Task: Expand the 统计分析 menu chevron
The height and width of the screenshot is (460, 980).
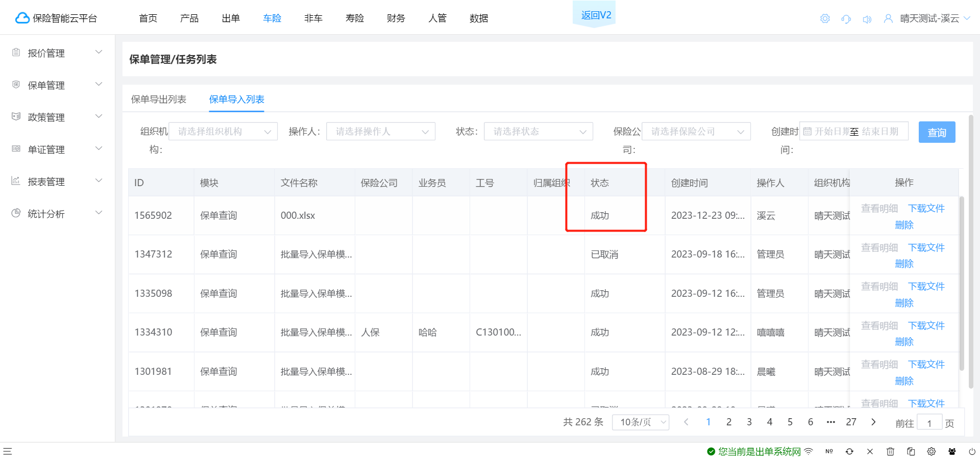Action: (x=99, y=213)
